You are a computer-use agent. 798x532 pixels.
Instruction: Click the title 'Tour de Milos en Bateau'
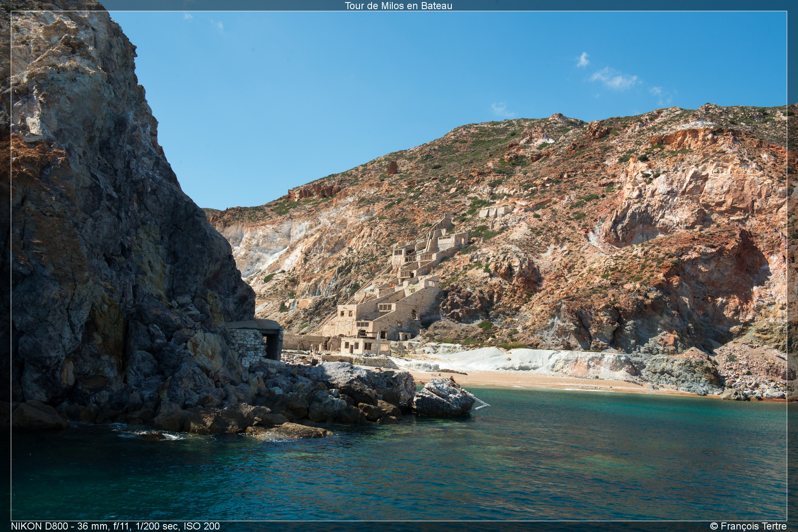pos(398,6)
